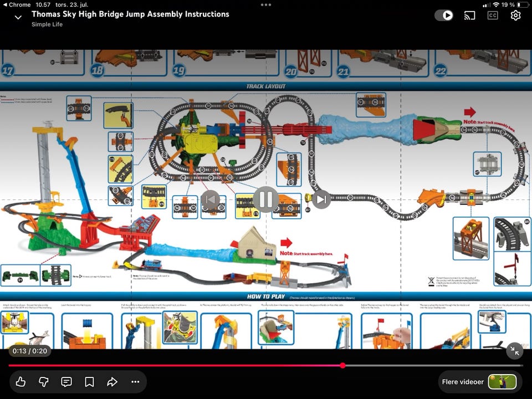Save the video with the bookmark icon
Screen dimensions: 532x399
coord(89,382)
